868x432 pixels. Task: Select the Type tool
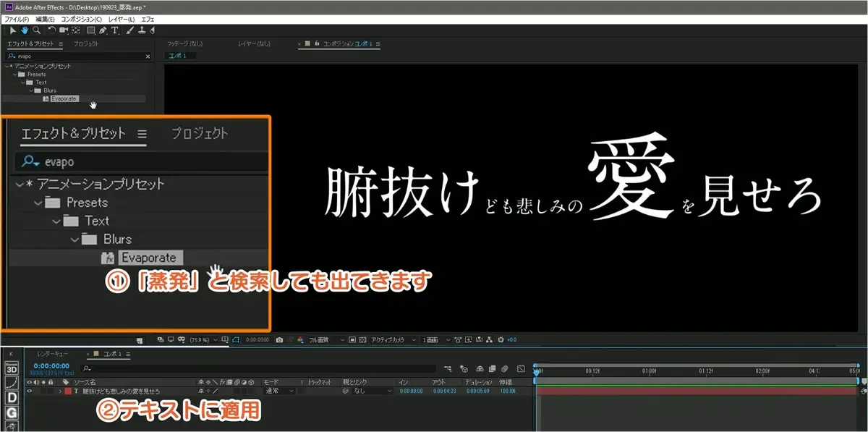tap(114, 30)
